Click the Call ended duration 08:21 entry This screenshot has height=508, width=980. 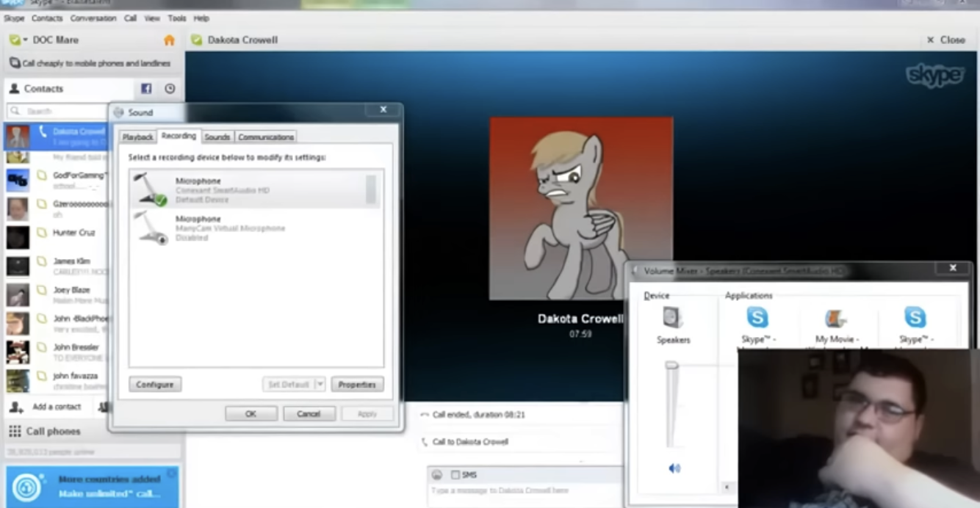click(x=478, y=415)
